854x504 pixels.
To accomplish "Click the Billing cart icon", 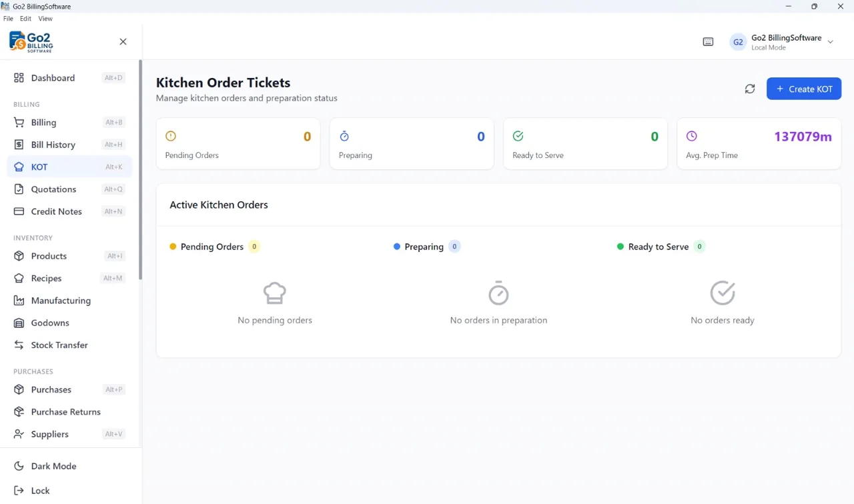I will [19, 123].
